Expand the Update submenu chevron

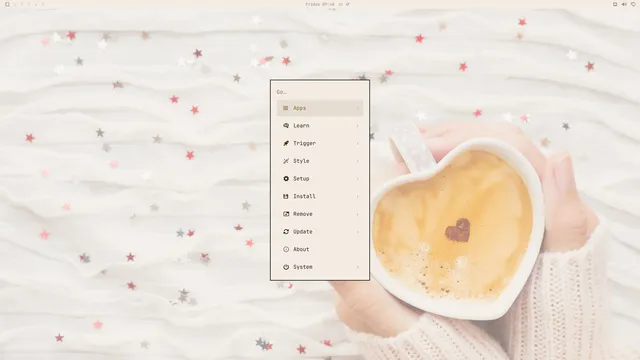[358, 231]
